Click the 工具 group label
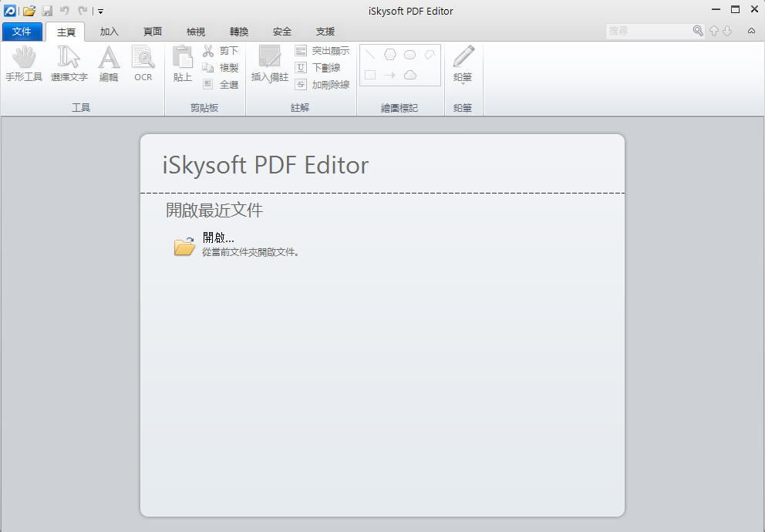Screen dimensions: 765x532 (x=81, y=108)
